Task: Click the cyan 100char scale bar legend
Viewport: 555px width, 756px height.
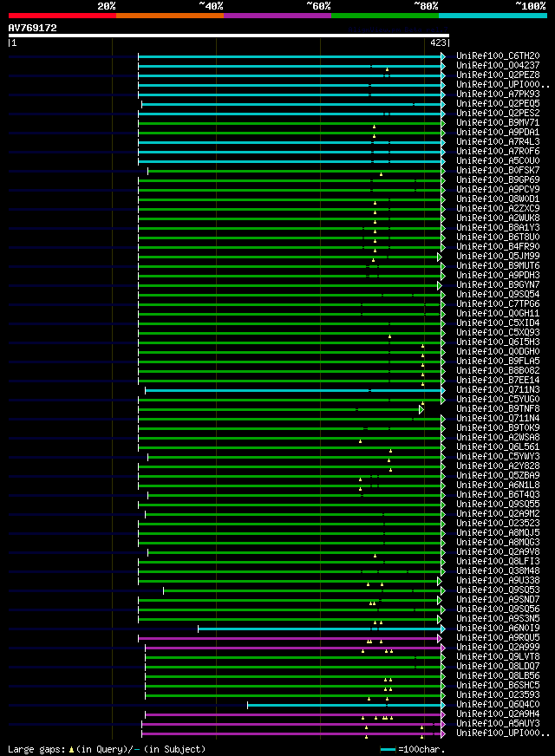Action: (x=388, y=749)
